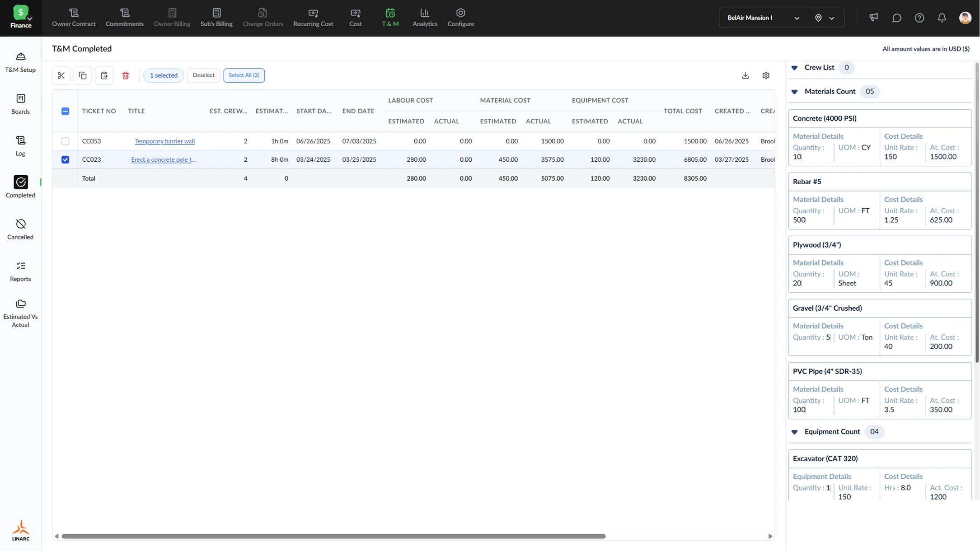
Task: Open the location pin dropdown
Action: pyautogui.click(x=825, y=18)
